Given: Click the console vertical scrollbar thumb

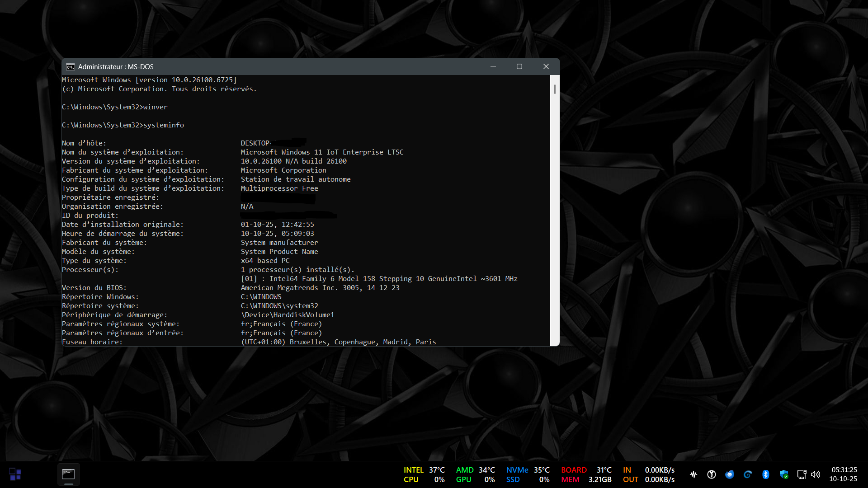Looking at the screenshot, I should click(555, 89).
